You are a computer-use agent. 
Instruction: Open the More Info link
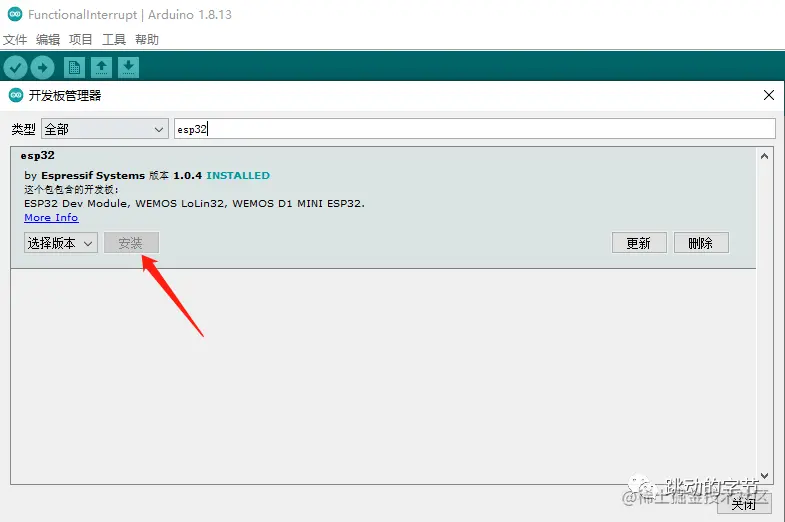point(51,218)
